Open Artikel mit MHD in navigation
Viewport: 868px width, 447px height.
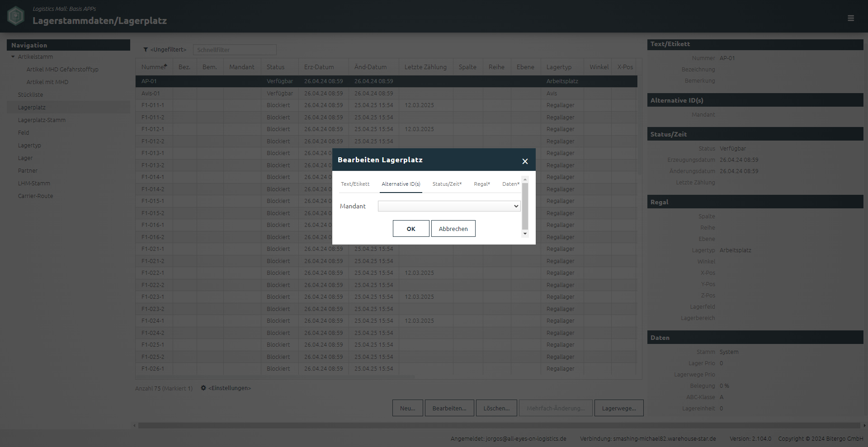[47, 82]
